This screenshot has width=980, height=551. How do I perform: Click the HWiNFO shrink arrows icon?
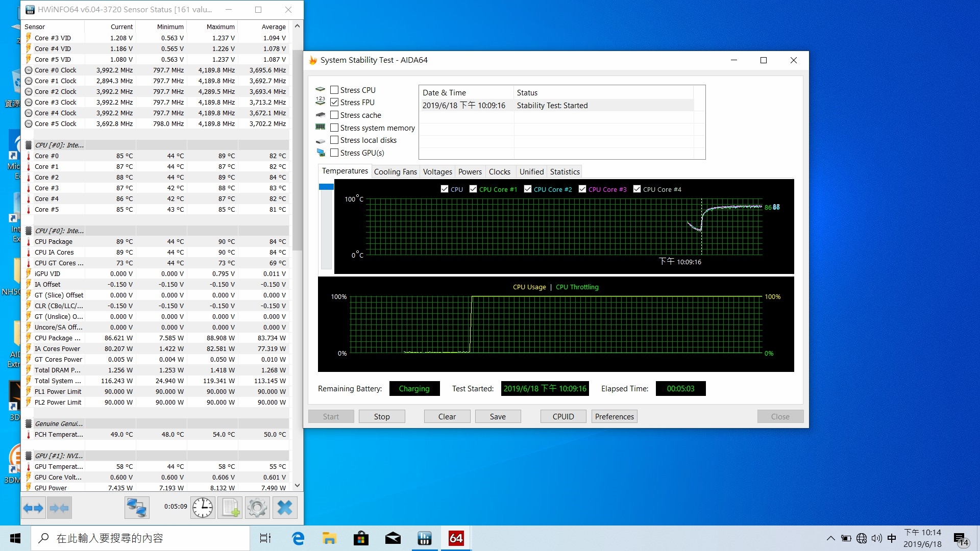(59, 508)
